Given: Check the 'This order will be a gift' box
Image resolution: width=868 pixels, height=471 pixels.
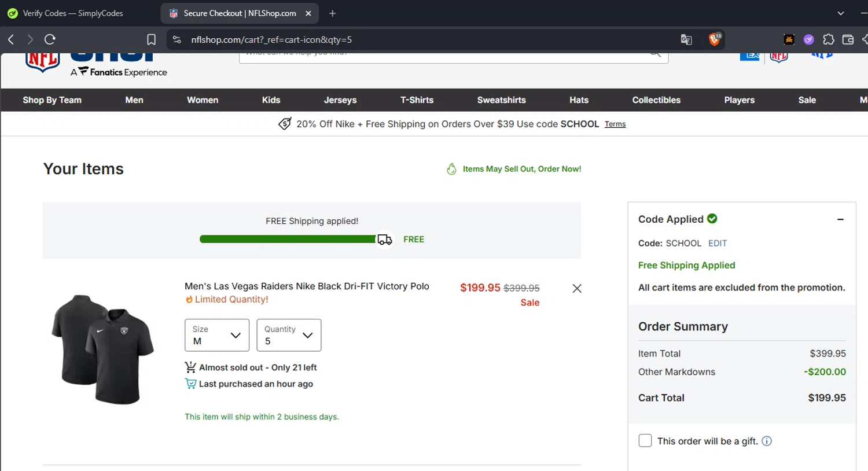Looking at the screenshot, I should 645,440.
